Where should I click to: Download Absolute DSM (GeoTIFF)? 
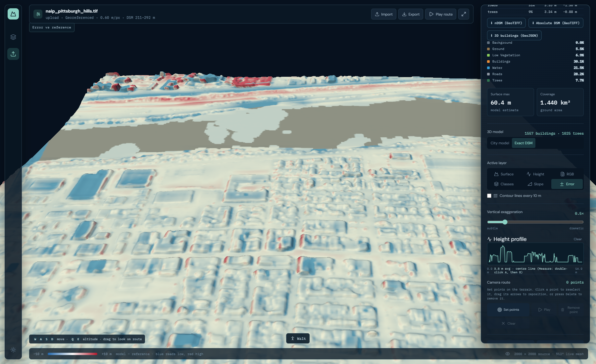(556, 23)
